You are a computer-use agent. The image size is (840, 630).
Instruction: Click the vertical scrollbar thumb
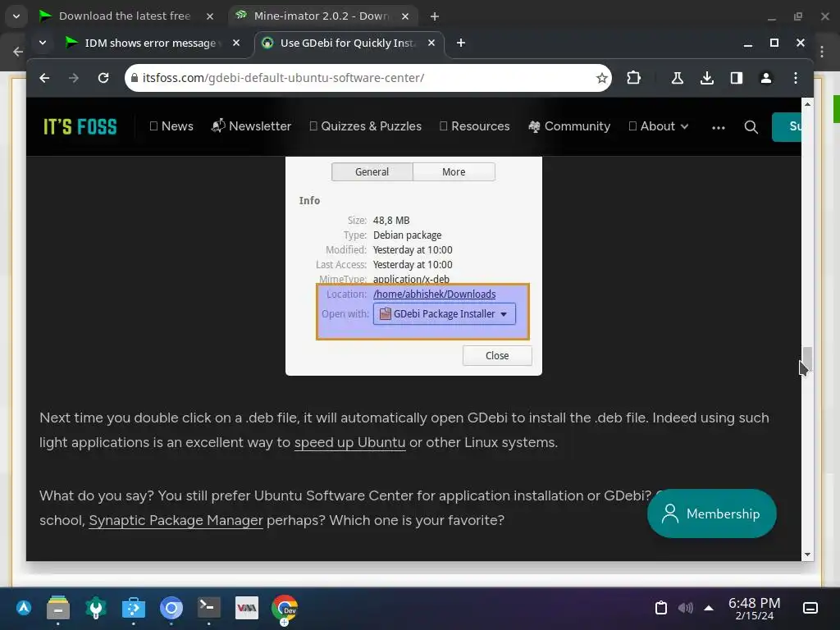pos(807,359)
